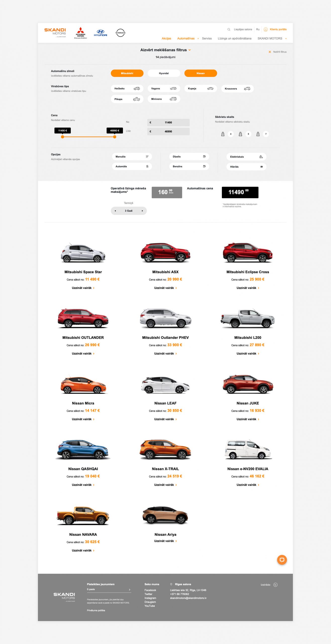Submit the newsletter email arrow

click(x=129, y=589)
